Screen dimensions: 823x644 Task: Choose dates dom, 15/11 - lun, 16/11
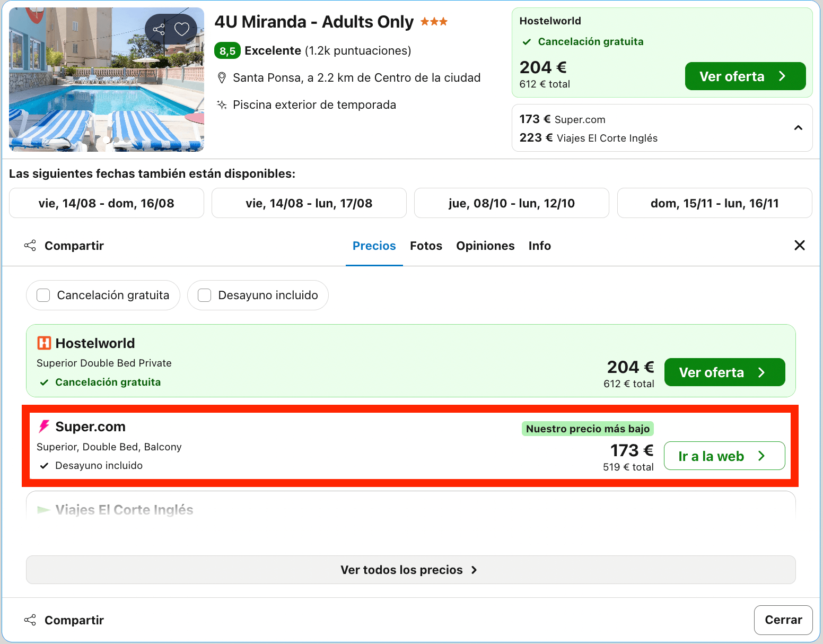coord(715,203)
